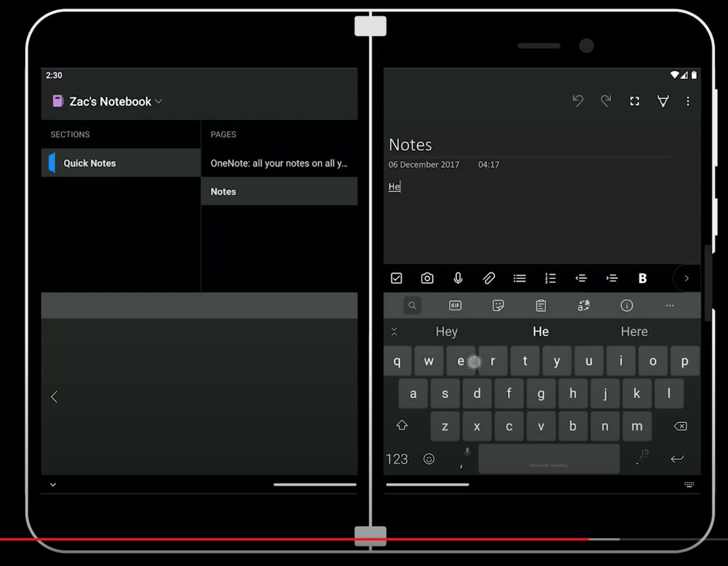Image resolution: width=728 pixels, height=566 pixels.
Task: Open the ink drawing pen tool
Action: coord(663,101)
